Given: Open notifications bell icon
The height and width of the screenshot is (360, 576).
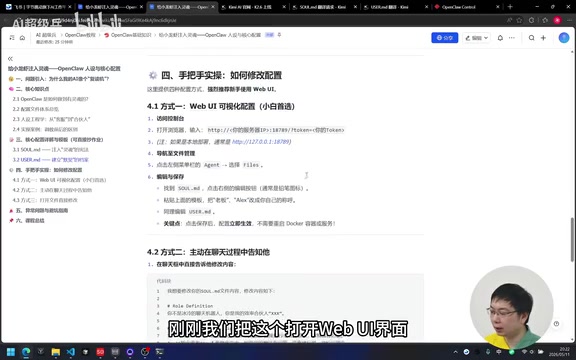Looking at the screenshot, I should click(500, 38).
